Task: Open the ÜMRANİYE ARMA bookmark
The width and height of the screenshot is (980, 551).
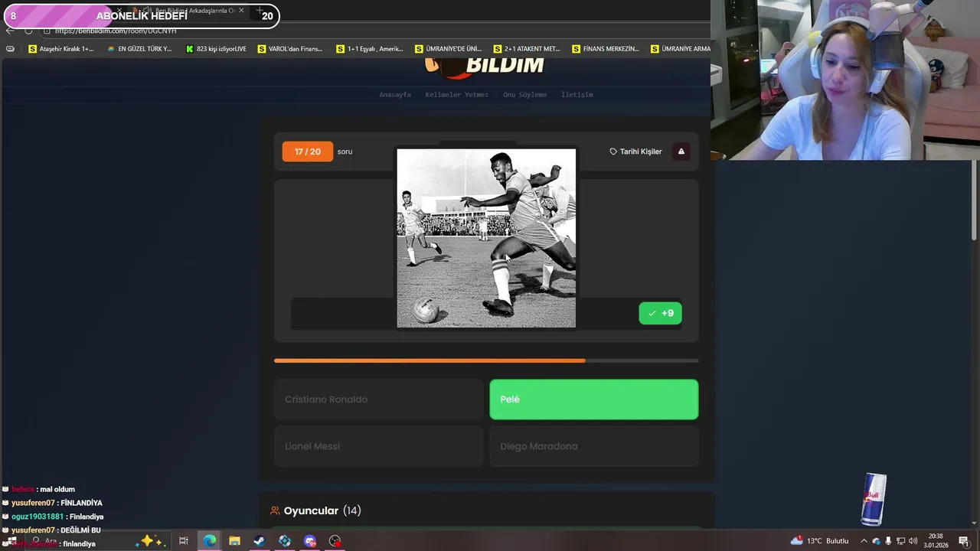Action: (x=681, y=49)
